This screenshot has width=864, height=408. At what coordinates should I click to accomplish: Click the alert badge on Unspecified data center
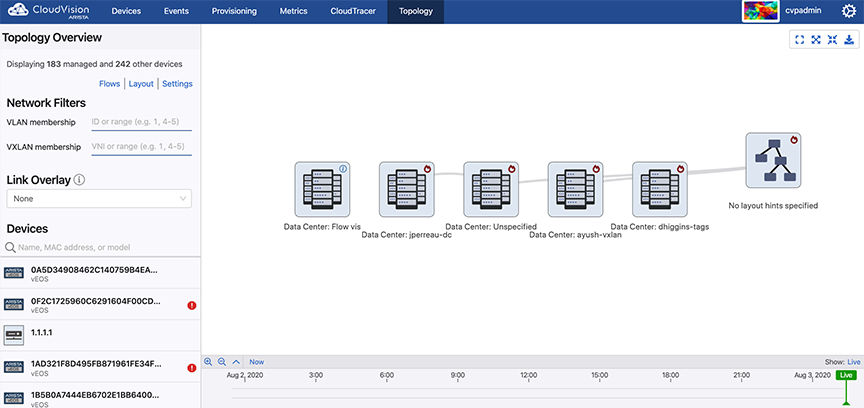(511, 169)
